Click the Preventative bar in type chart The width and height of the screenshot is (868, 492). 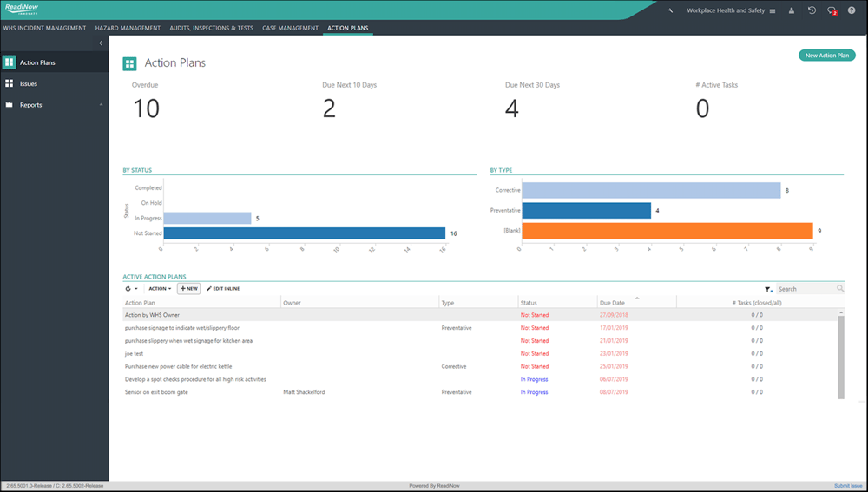[x=586, y=210]
